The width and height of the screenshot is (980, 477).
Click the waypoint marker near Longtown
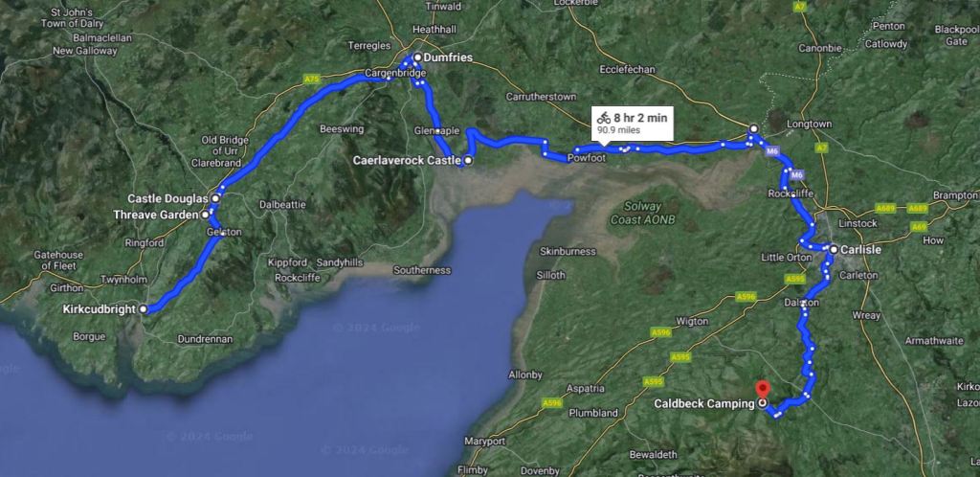(754, 128)
